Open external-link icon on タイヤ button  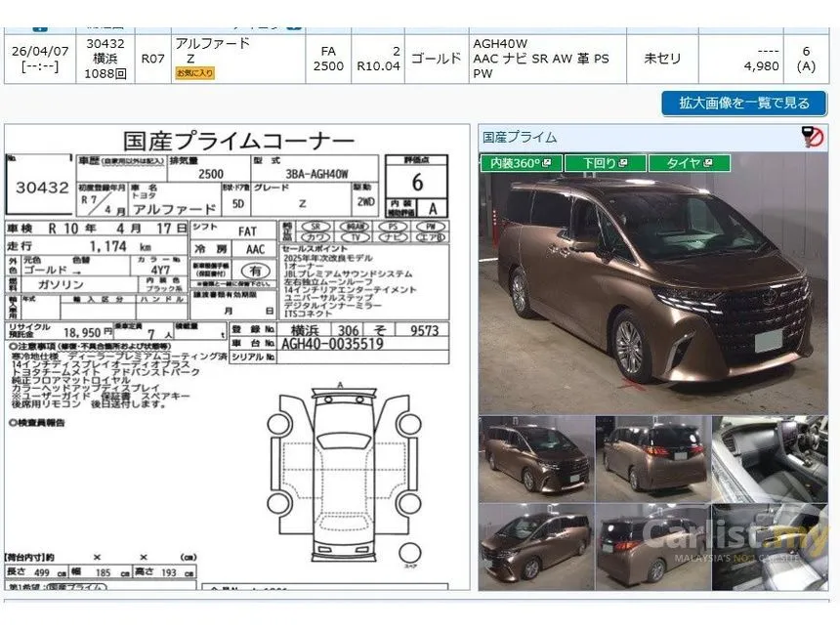pos(708,163)
